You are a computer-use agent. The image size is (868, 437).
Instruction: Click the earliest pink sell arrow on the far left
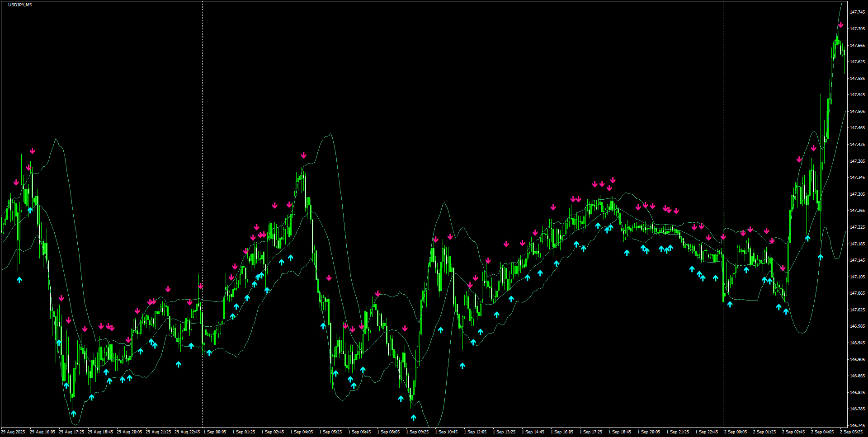coord(16,182)
